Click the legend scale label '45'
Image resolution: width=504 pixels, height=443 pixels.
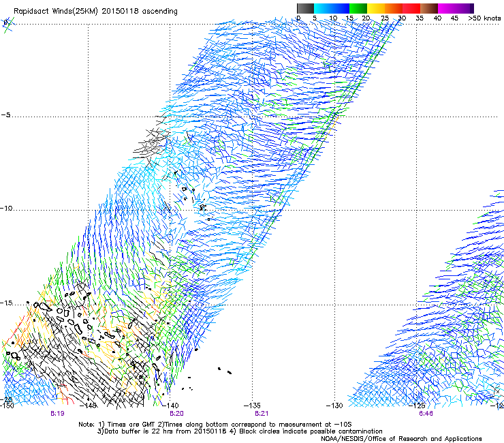454,18
